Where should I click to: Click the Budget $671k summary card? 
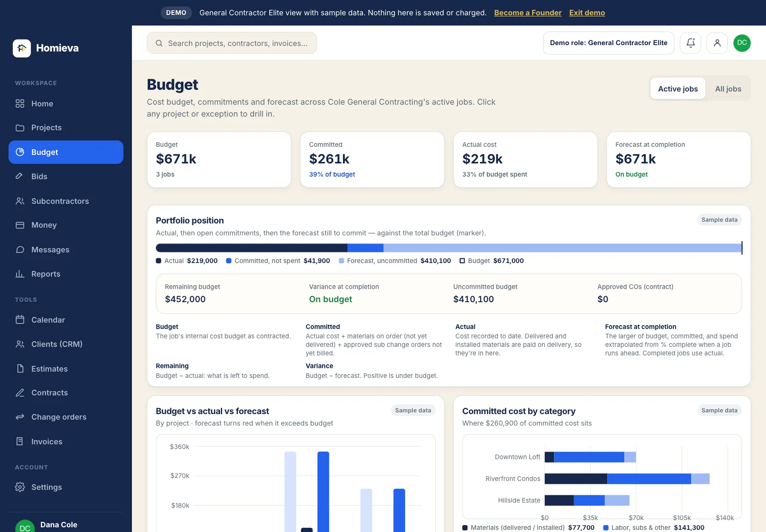[x=219, y=160]
